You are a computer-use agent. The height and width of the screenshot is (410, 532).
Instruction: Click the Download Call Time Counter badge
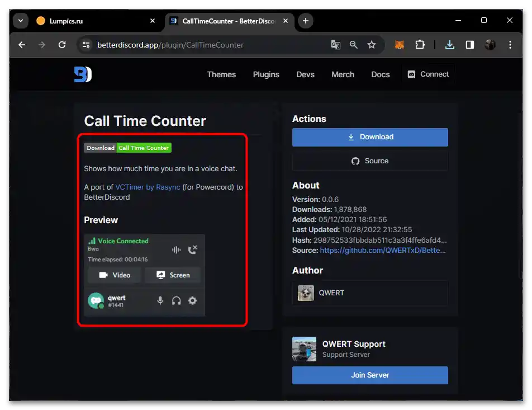pos(127,148)
